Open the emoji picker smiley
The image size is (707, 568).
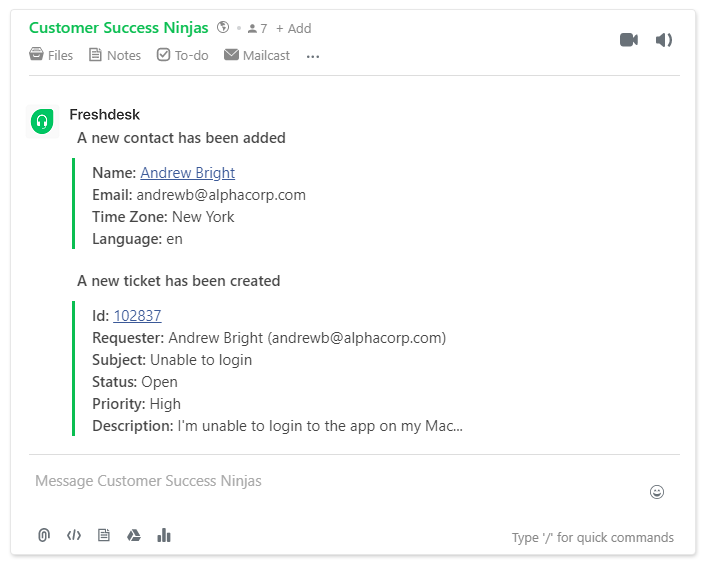[x=656, y=492]
